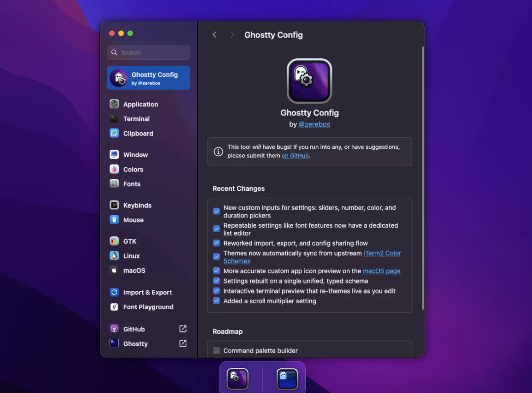
Task: Open the @zerebos profile link
Action: point(314,124)
